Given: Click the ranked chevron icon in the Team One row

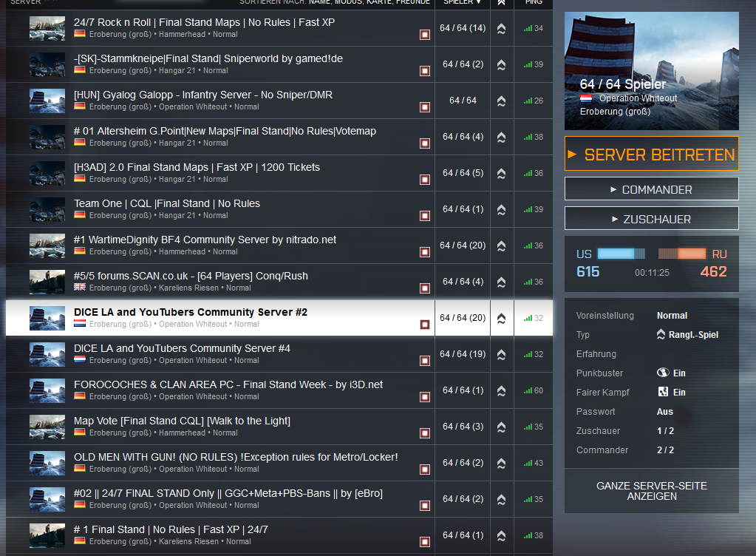Looking at the screenshot, I should 502,209.
